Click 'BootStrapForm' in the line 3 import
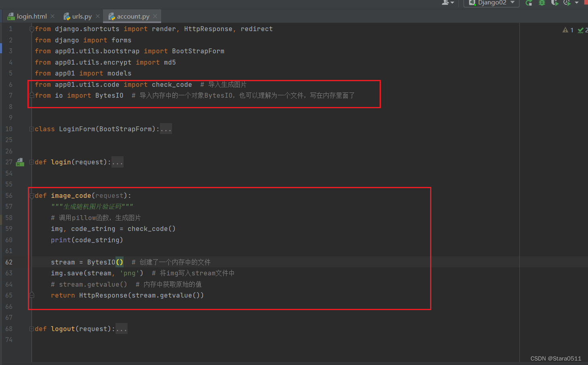Image resolution: width=588 pixels, height=365 pixels. pos(198,51)
